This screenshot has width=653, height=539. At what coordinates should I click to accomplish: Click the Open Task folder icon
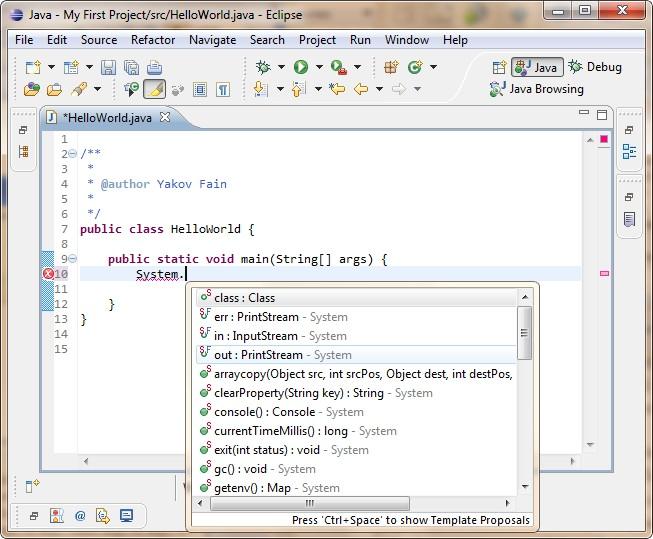click(55, 89)
